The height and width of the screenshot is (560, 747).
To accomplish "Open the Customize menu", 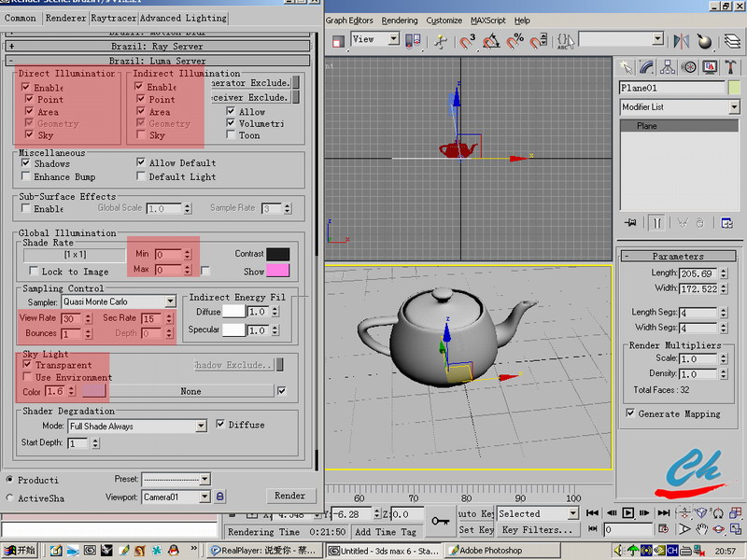I will click(444, 21).
